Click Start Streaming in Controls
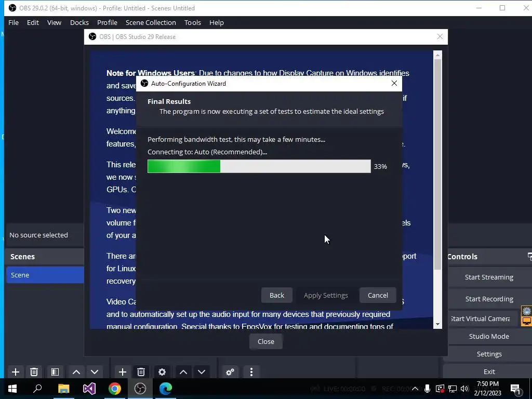This screenshot has height=399, width=532. [x=489, y=277]
